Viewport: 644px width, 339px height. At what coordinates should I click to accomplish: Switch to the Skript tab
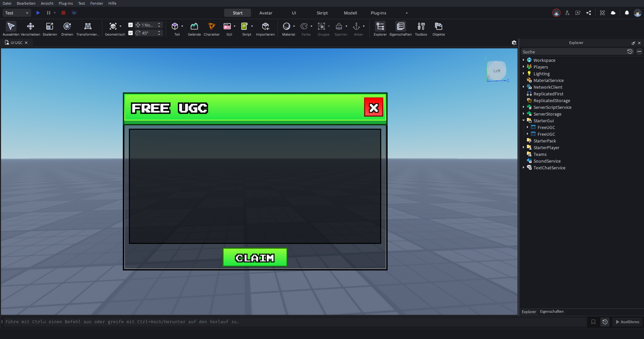(322, 13)
